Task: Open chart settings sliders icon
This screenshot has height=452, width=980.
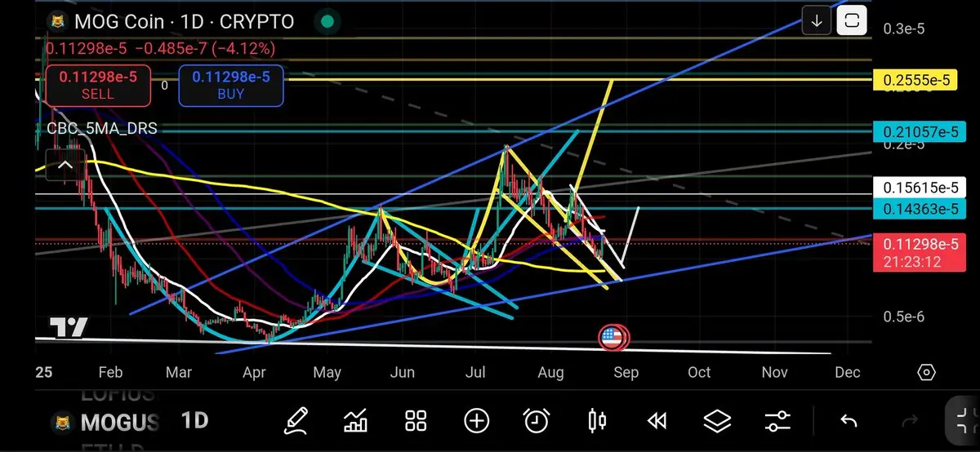Action: click(777, 421)
